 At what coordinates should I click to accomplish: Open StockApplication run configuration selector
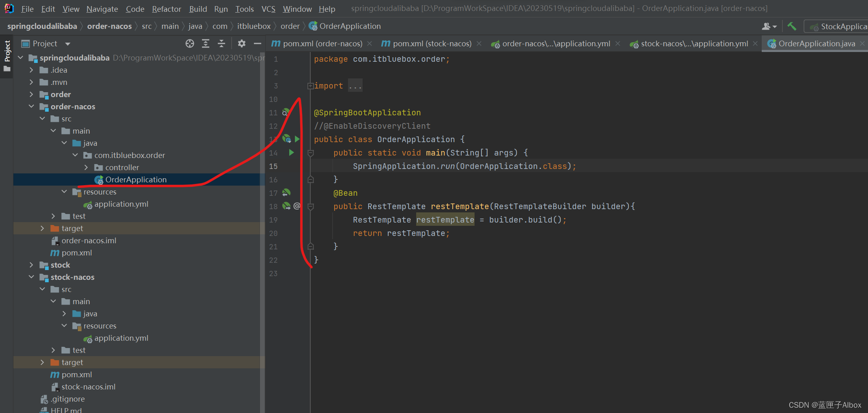point(836,26)
